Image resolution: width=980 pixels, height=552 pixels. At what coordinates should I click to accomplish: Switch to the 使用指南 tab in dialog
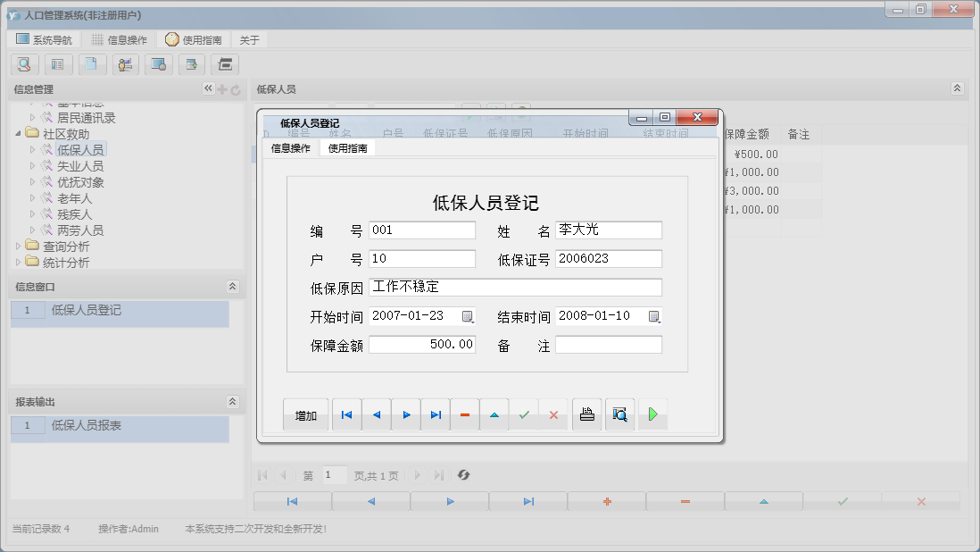[347, 148]
